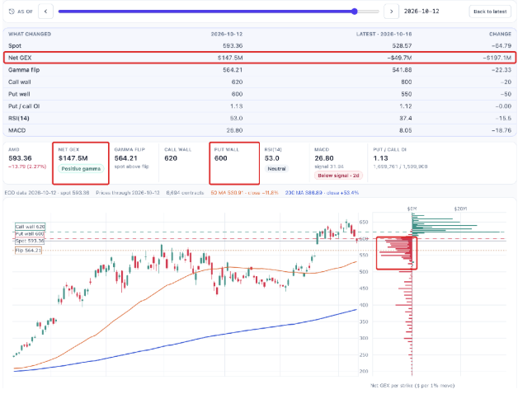This screenshot has height=394, width=532.
Task: Click the Put / Call OI 1.13 card
Action: point(400,163)
